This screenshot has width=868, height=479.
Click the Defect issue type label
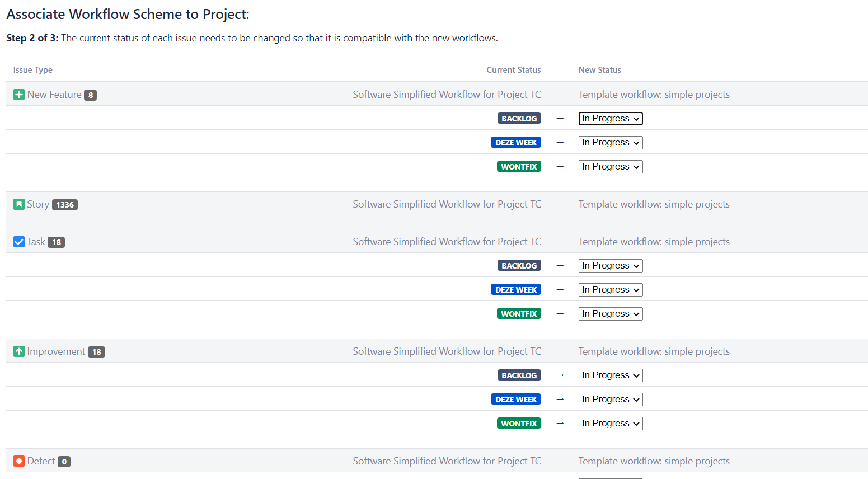[x=41, y=461]
